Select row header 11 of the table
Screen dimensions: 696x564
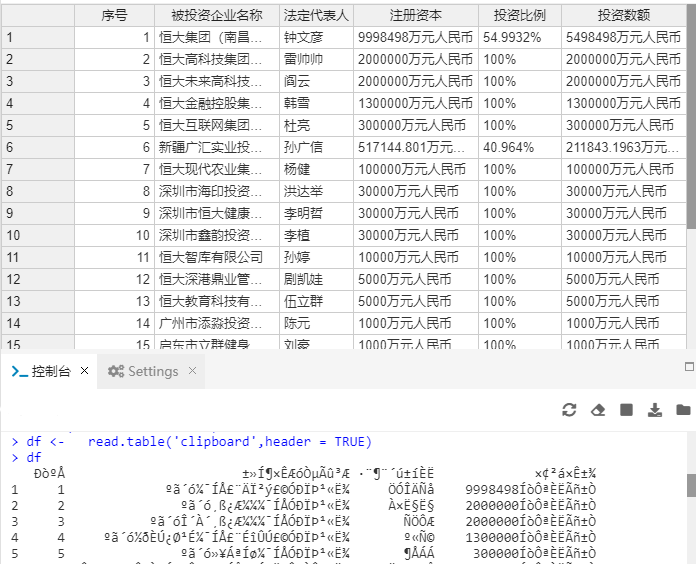pyautogui.click(x=38, y=257)
